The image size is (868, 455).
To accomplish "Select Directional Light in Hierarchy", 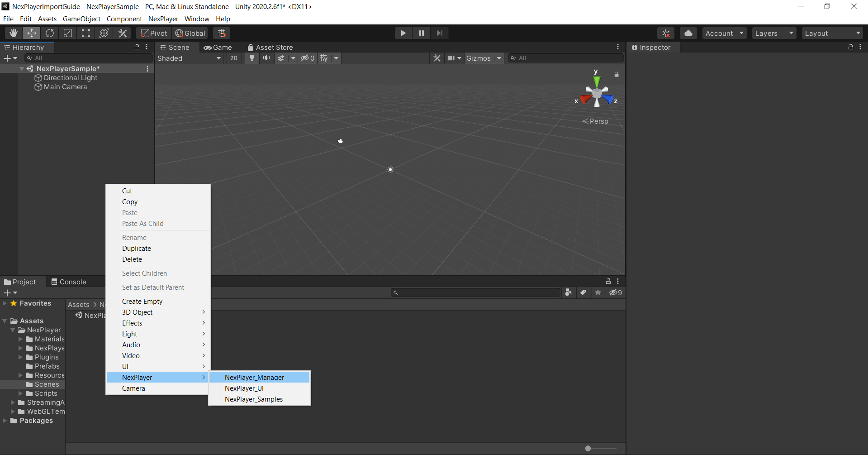I will tap(71, 78).
